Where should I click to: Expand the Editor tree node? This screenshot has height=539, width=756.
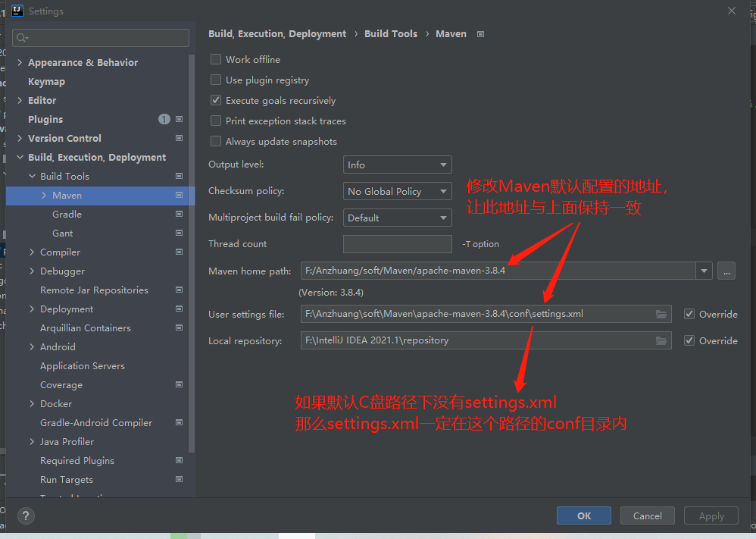pyautogui.click(x=20, y=100)
